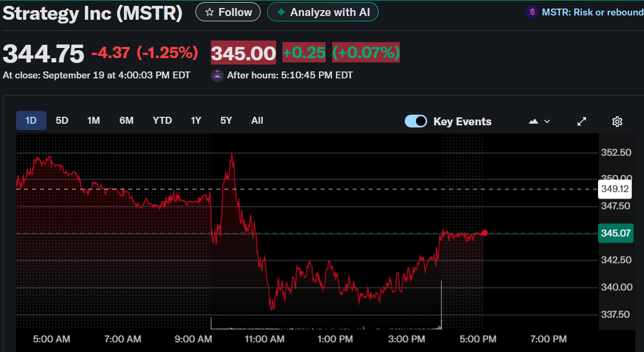
Task: Show the All time chart range
Action: click(257, 121)
